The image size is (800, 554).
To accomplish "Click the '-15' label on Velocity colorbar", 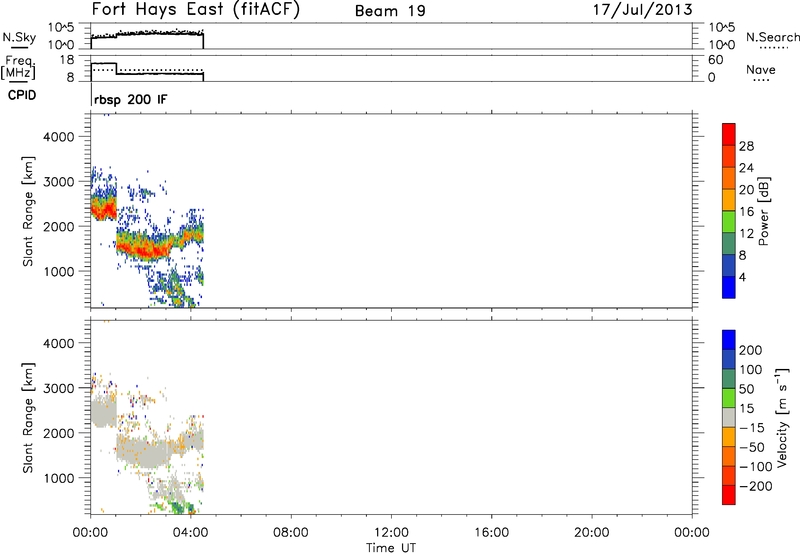I will point(752,428).
